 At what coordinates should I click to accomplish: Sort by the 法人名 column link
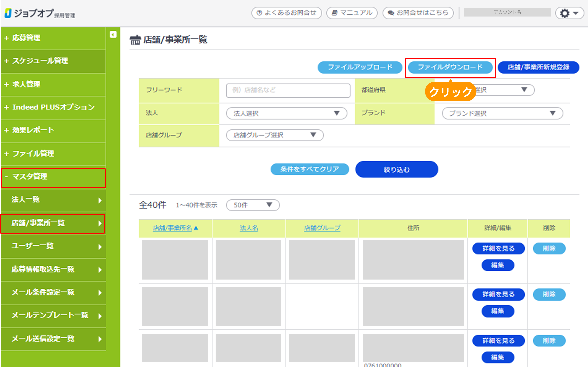[x=248, y=228]
